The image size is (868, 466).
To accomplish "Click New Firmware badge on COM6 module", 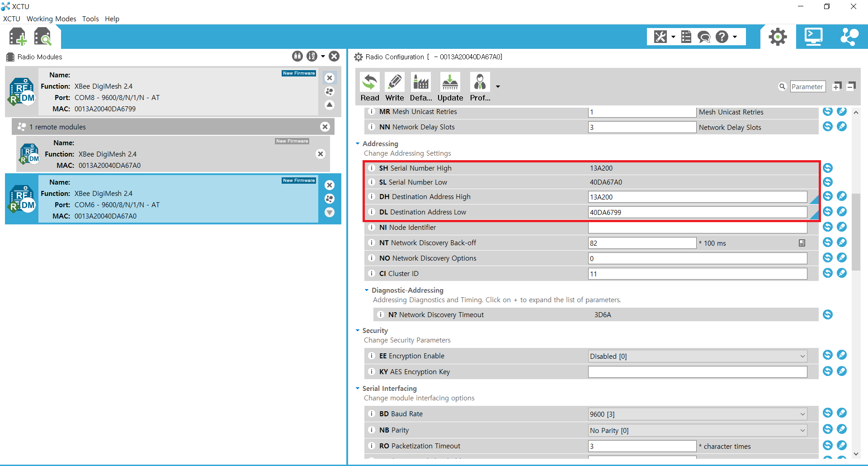I will pyautogui.click(x=299, y=181).
